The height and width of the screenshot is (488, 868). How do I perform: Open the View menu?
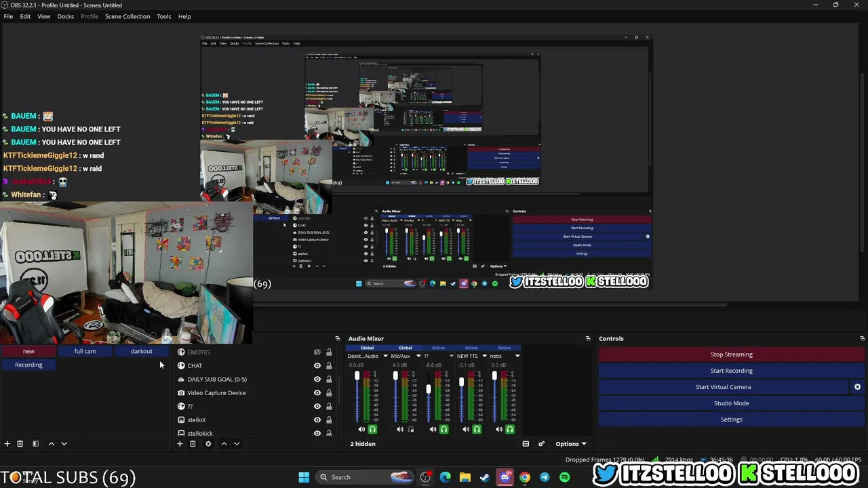[44, 16]
